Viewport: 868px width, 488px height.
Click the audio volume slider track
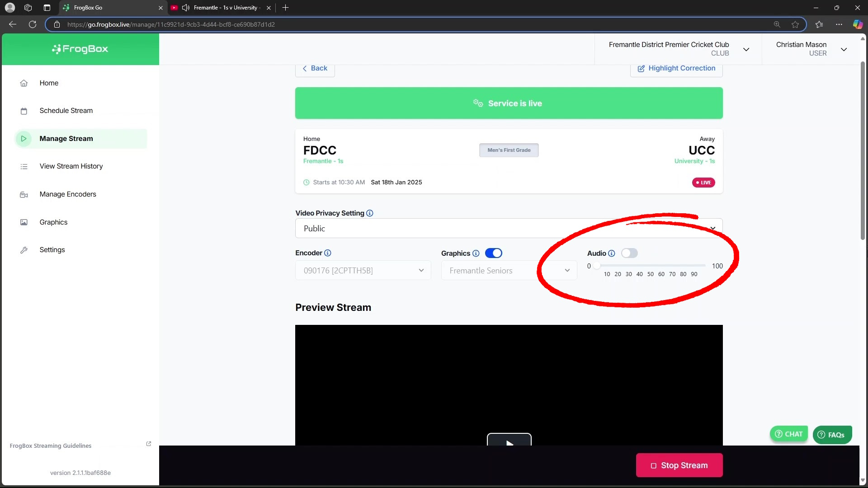[651, 266]
